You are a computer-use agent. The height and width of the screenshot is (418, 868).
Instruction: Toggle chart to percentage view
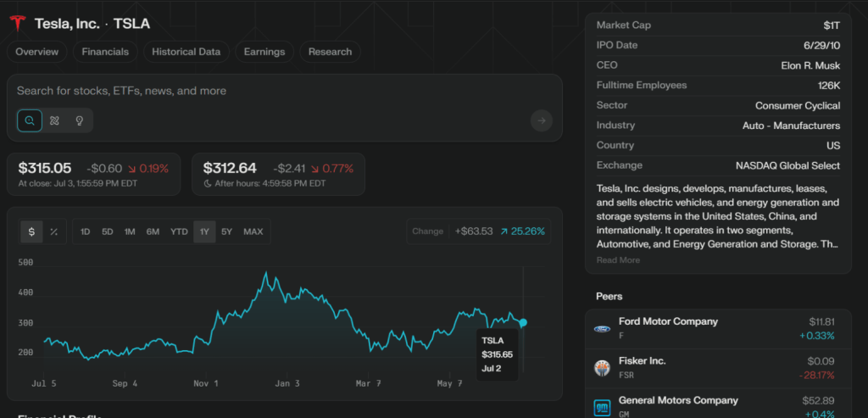(53, 231)
